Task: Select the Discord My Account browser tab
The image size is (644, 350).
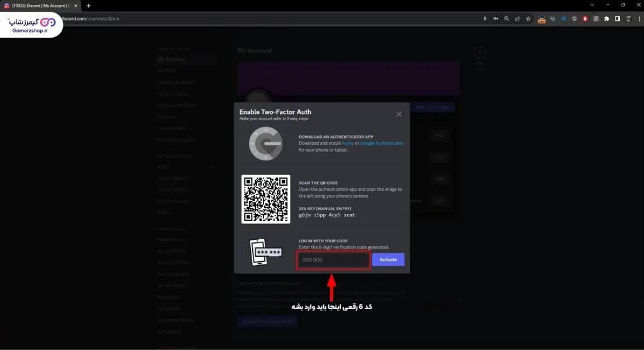Action: pyautogui.click(x=40, y=6)
